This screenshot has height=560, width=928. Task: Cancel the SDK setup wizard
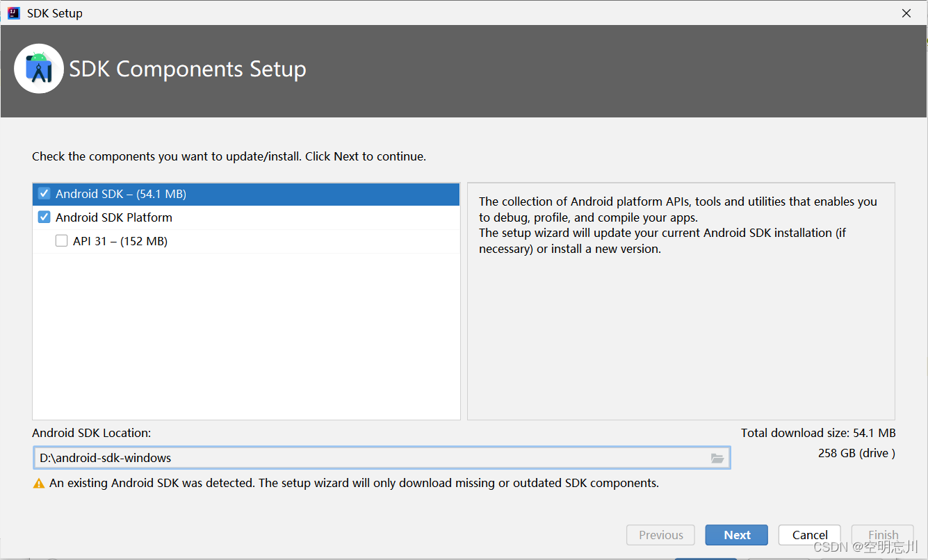tap(810, 535)
